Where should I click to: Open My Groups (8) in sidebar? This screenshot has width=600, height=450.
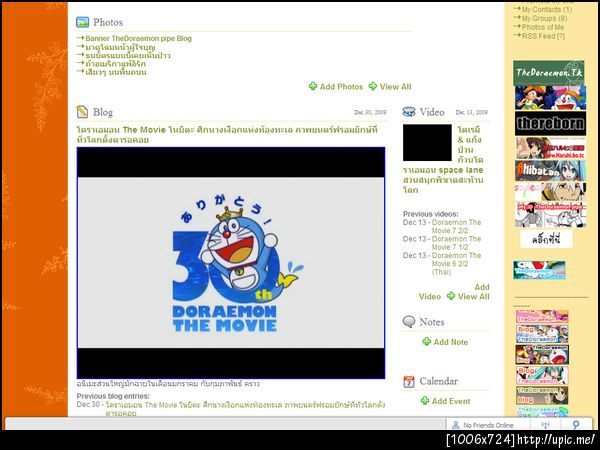tap(545, 18)
